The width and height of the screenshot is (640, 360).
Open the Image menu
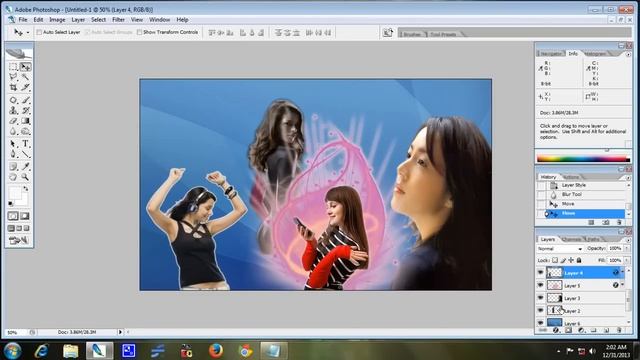tap(57, 20)
